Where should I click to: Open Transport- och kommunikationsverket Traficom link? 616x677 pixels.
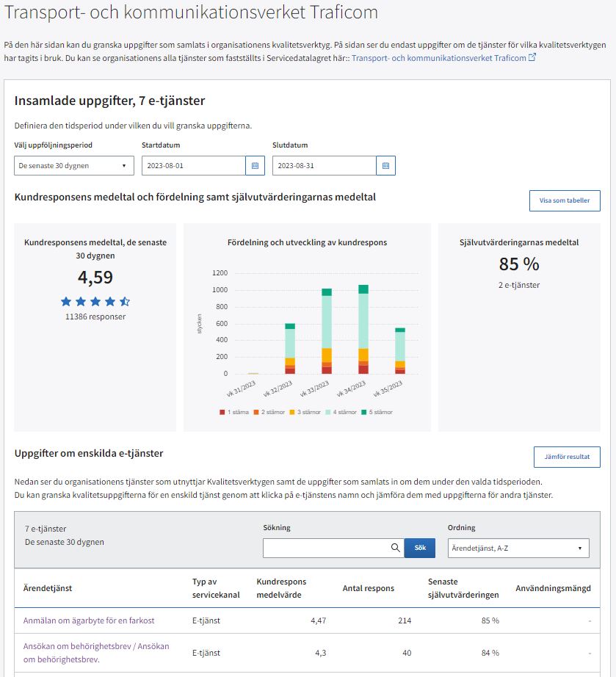(x=438, y=57)
